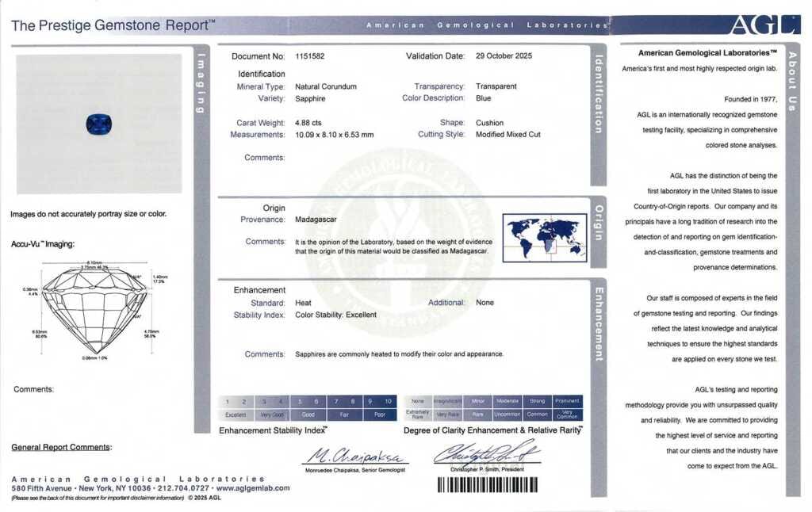This screenshot has height=512, width=812.
Task: Click the "Extremely Rare" rarity scale cell
Action: click(x=417, y=415)
